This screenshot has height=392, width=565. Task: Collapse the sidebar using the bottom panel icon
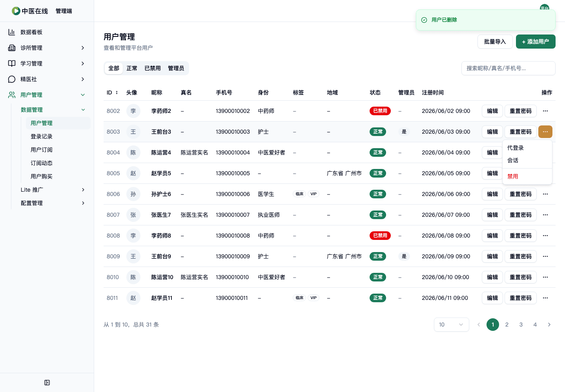click(x=47, y=383)
